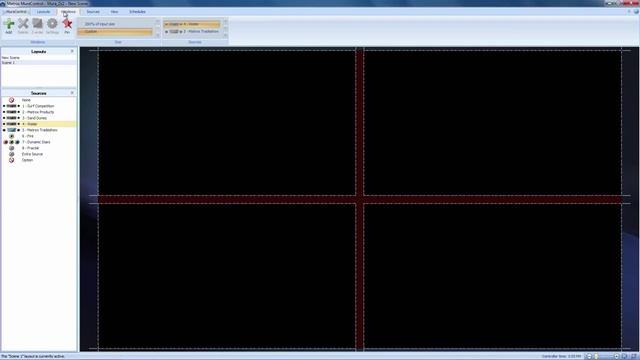Image resolution: width=640 pixels, height=360 pixels.
Task: Click the rightmost status bar view icon
Action: pos(634,356)
